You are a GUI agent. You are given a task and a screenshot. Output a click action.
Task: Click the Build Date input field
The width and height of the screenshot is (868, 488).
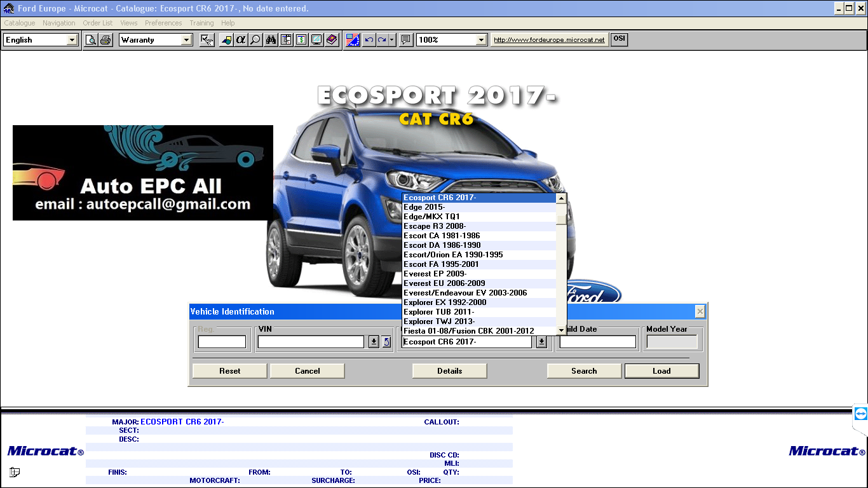597,342
